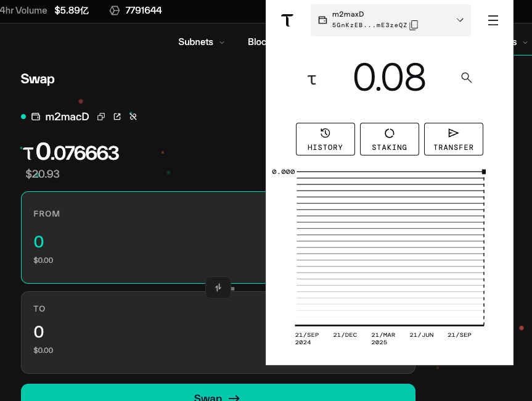This screenshot has height=401, width=532.
Task: Click the TO amount value field
Action: coord(39,332)
